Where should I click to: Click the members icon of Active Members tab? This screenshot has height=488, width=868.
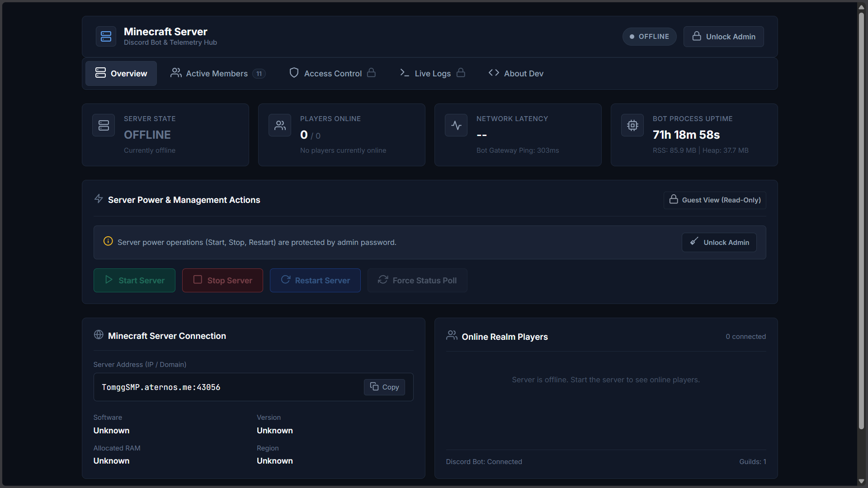point(176,73)
